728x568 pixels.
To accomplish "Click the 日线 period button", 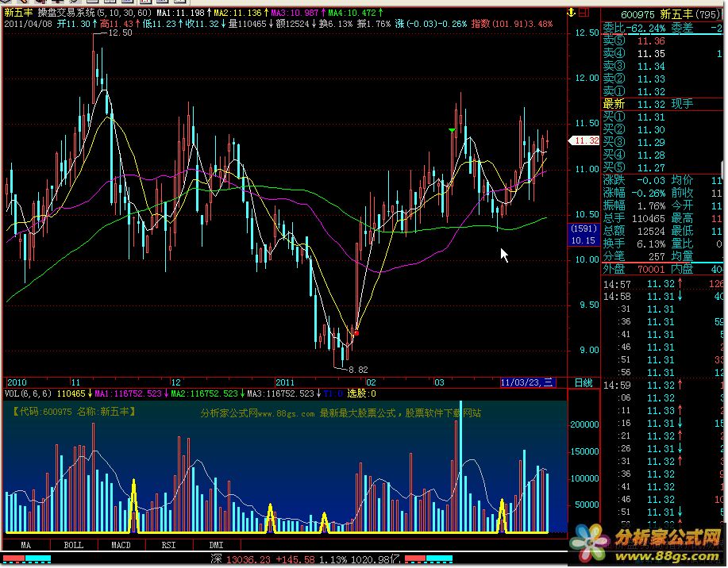I will (x=584, y=383).
